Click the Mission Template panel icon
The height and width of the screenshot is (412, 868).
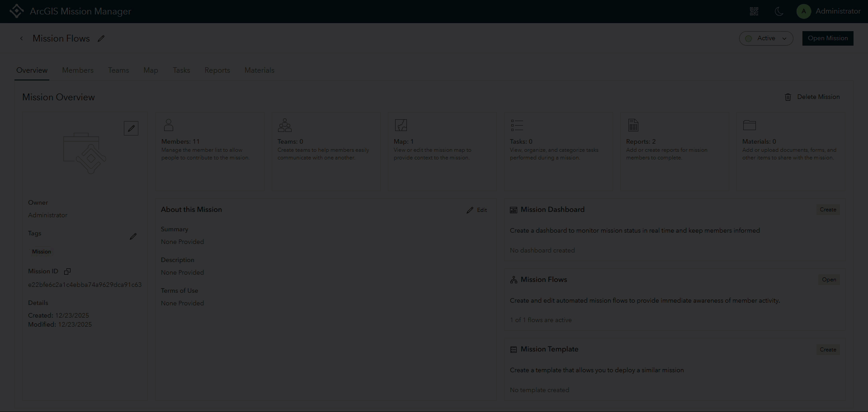[514, 350]
